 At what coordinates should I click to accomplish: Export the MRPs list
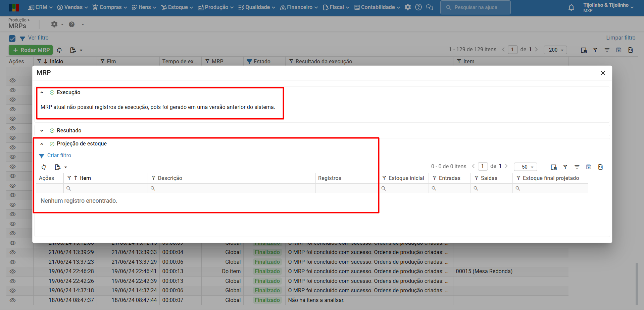pos(73,50)
